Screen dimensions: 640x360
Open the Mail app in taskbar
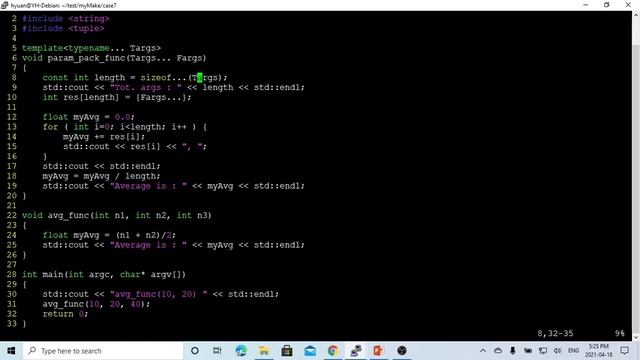pos(310,351)
